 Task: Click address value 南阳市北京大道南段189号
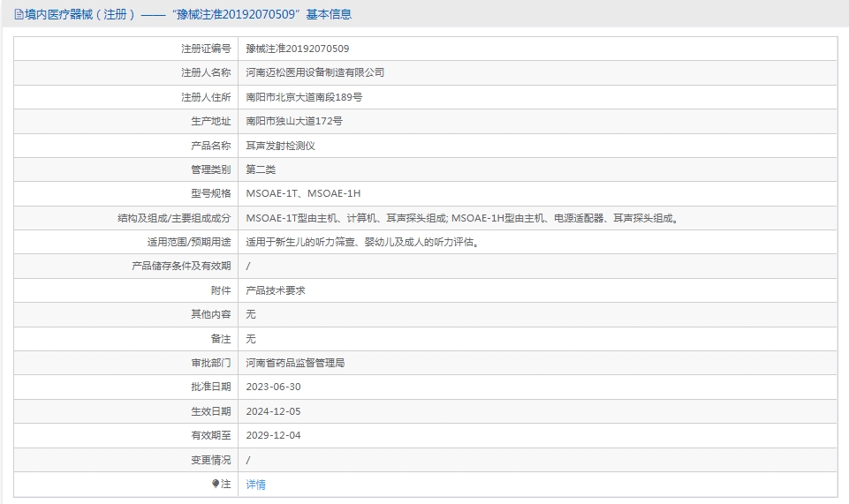tap(304, 97)
